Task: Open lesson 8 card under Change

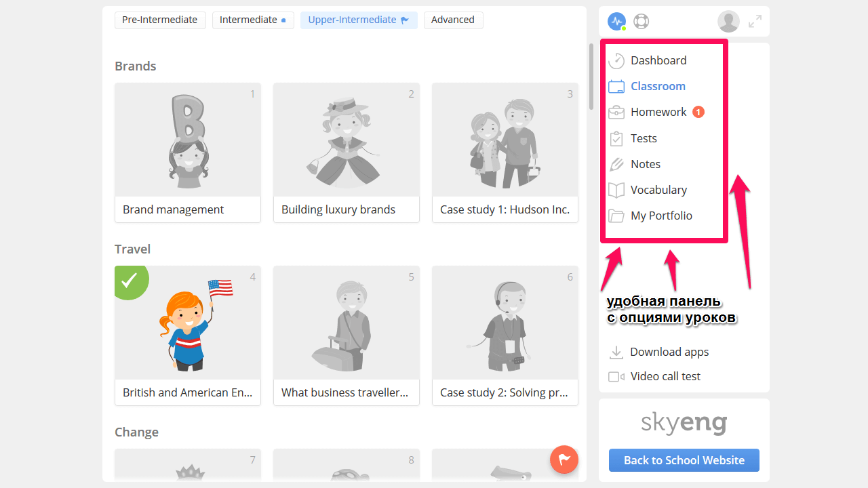Action: point(347,465)
